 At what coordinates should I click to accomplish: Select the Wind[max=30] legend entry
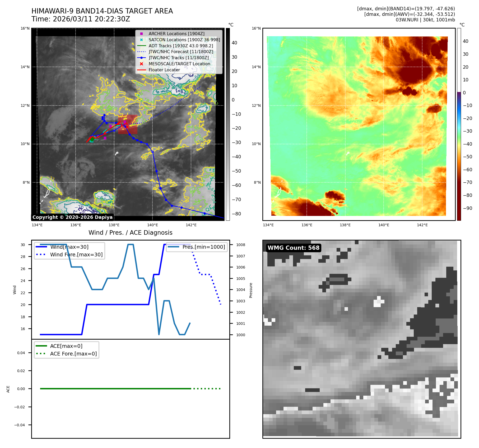click(69, 247)
